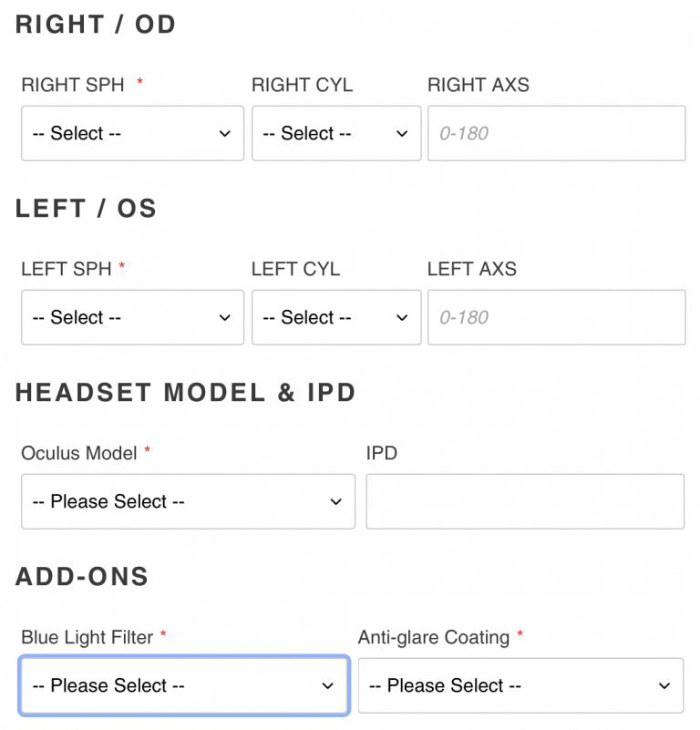
Task: Click the RIGHT AXS 0-180 input field
Action: coord(556,133)
